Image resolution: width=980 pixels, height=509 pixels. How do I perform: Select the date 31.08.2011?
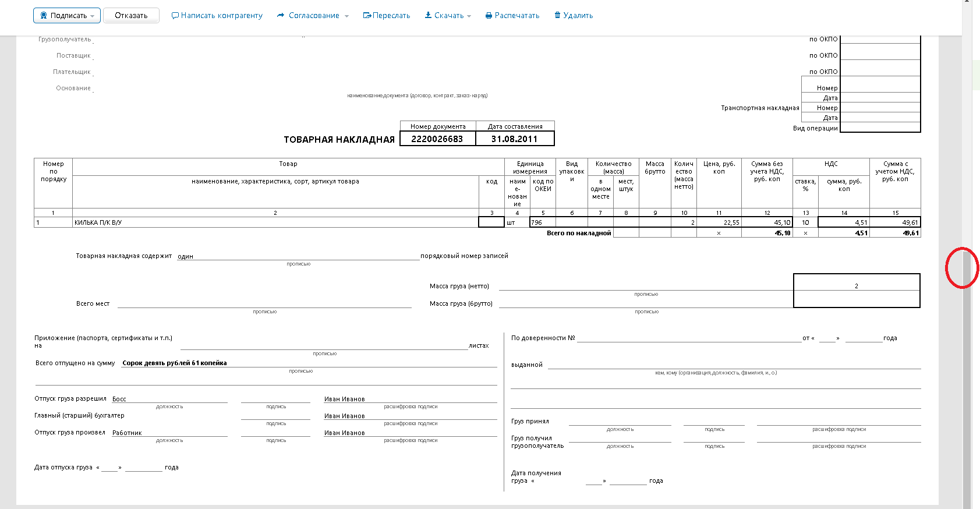click(x=515, y=139)
